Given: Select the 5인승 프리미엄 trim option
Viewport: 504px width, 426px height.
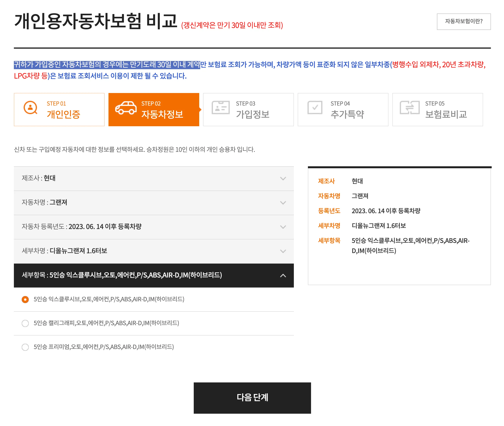Looking at the screenshot, I should [25, 347].
